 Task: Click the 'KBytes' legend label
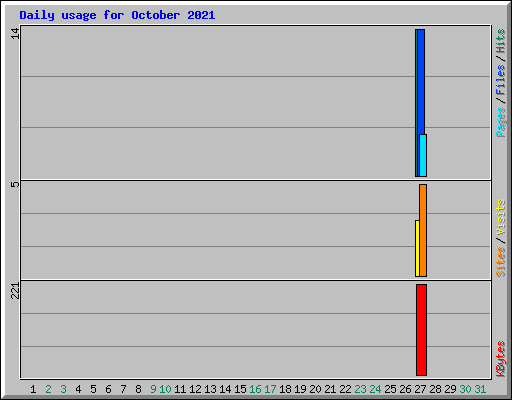501,359
